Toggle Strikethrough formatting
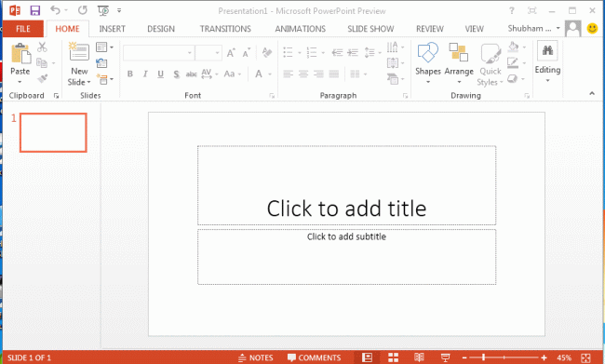This screenshot has width=605, height=364. pos(192,74)
